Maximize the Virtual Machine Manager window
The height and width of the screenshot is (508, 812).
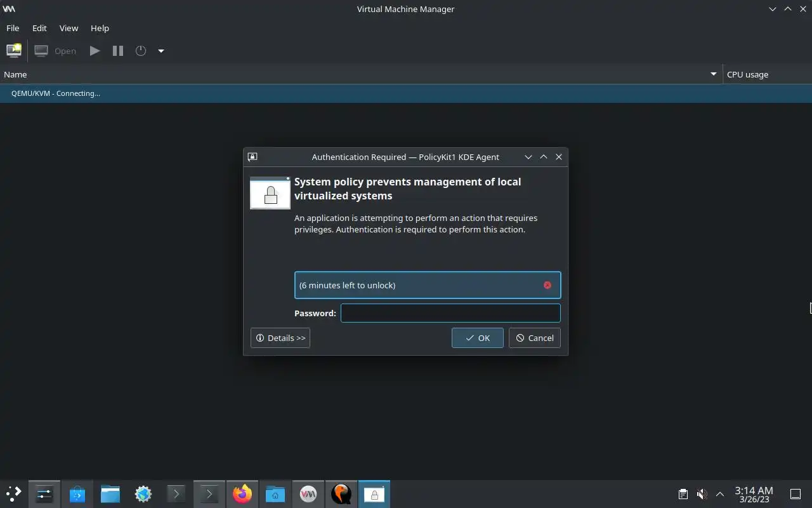(788, 9)
